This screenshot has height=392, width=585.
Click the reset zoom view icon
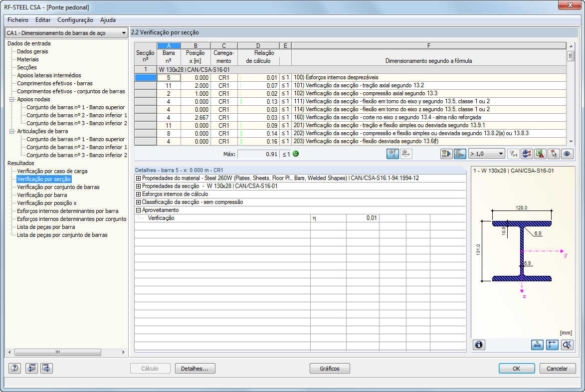point(567,345)
